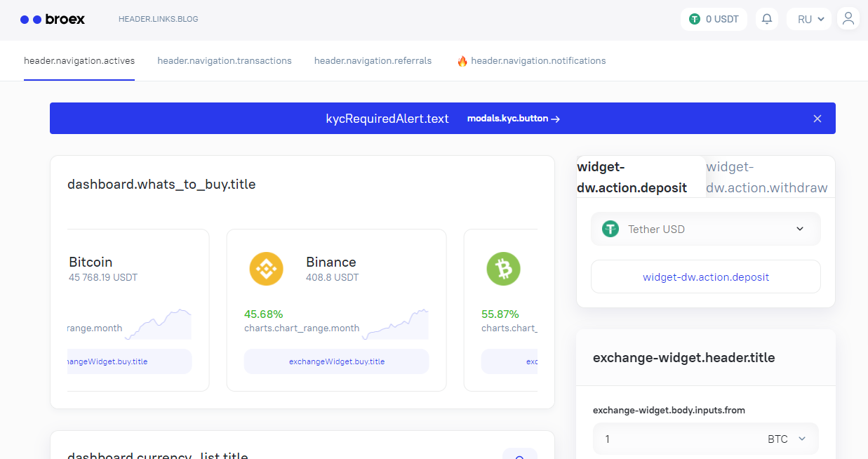Open the RU language dropdown

pos(809,20)
